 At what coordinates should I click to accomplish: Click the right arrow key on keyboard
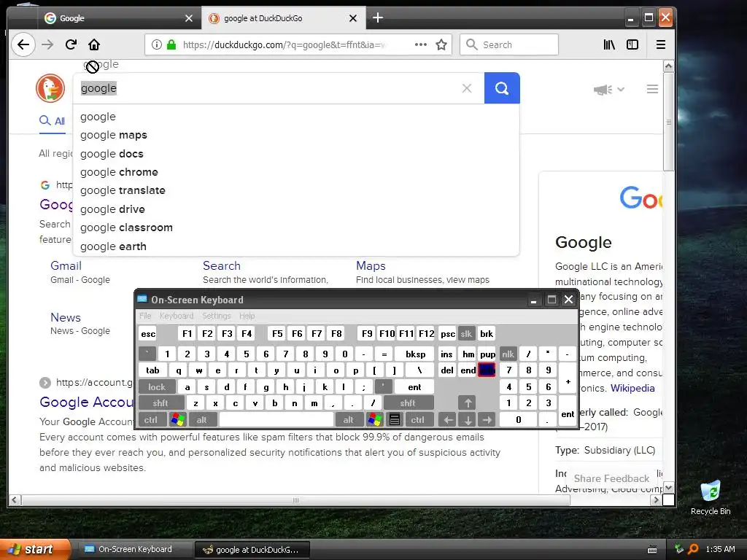click(487, 419)
